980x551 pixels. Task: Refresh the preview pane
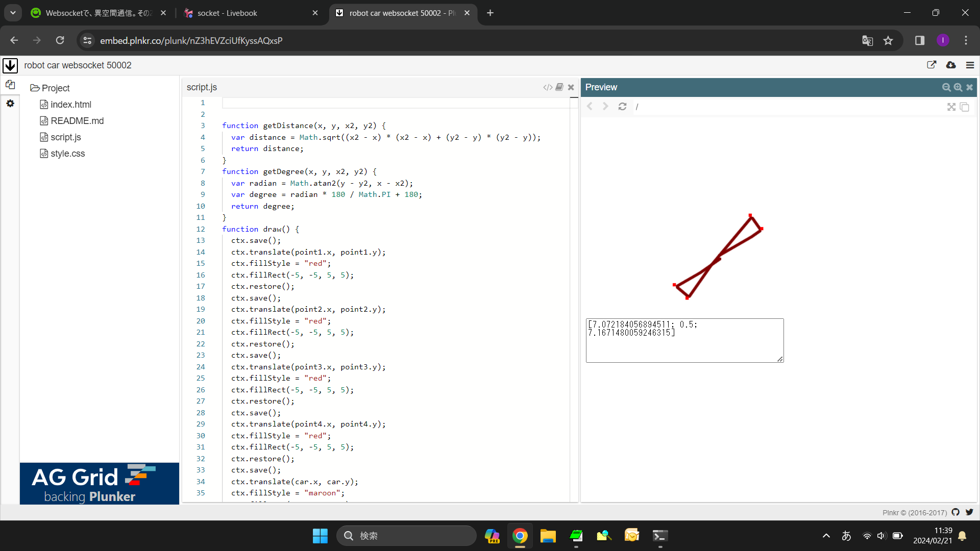pos(622,107)
